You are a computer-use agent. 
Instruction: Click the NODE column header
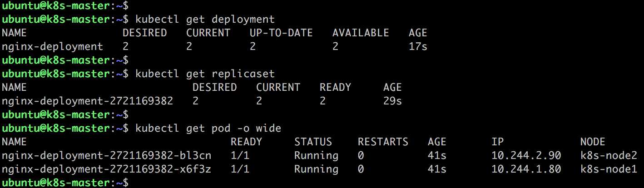[x=593, y=142]
